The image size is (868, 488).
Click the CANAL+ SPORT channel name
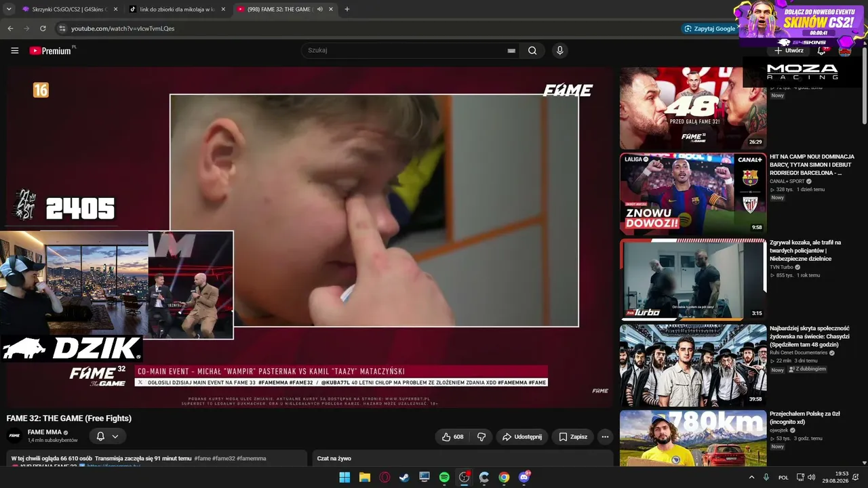pyautogui.click(x=787, y=182)
